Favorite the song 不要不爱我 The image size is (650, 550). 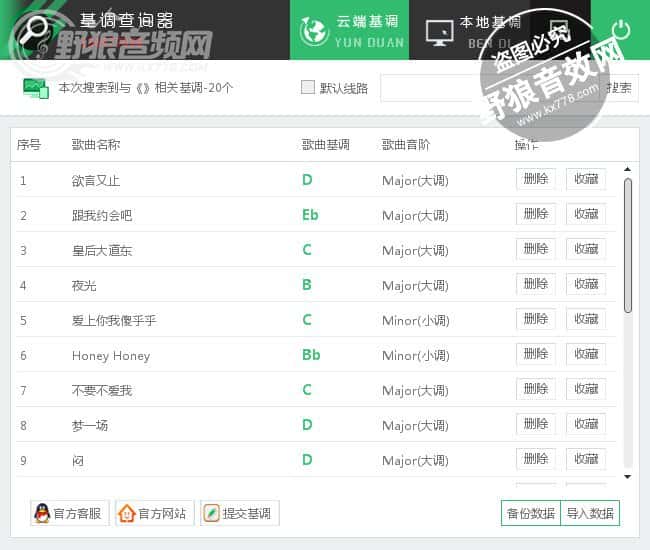point(586,389)
